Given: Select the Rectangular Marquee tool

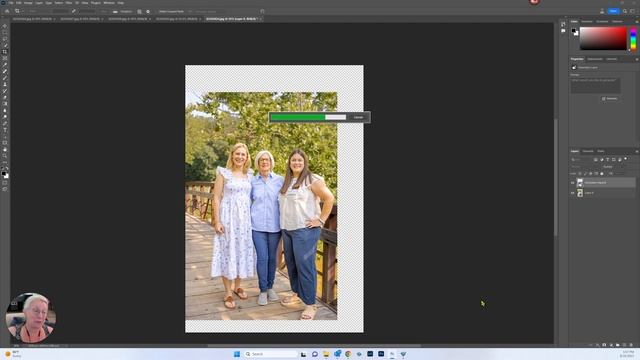Looking at the screenshot, I should [5, 33].
